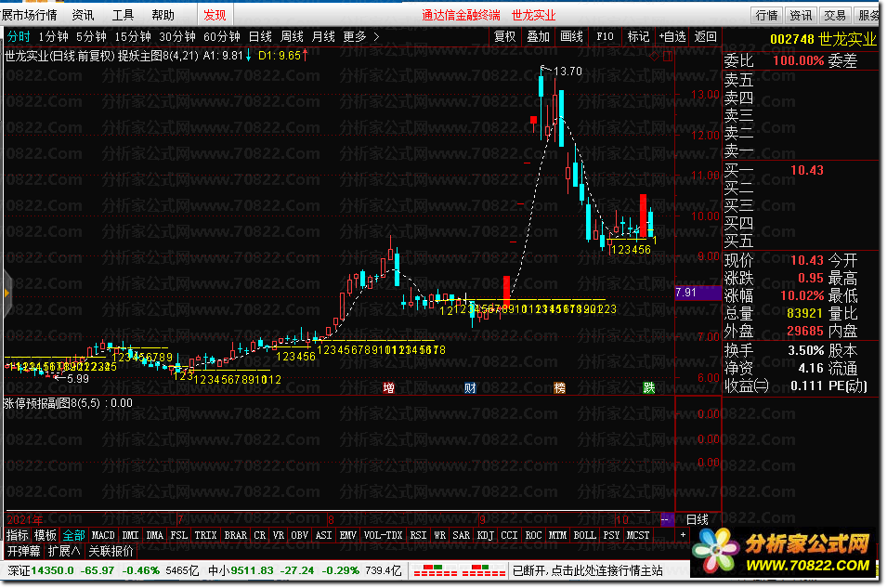Click the plus icon after MCST indicator
887x588 pixels.
point(683,535)
